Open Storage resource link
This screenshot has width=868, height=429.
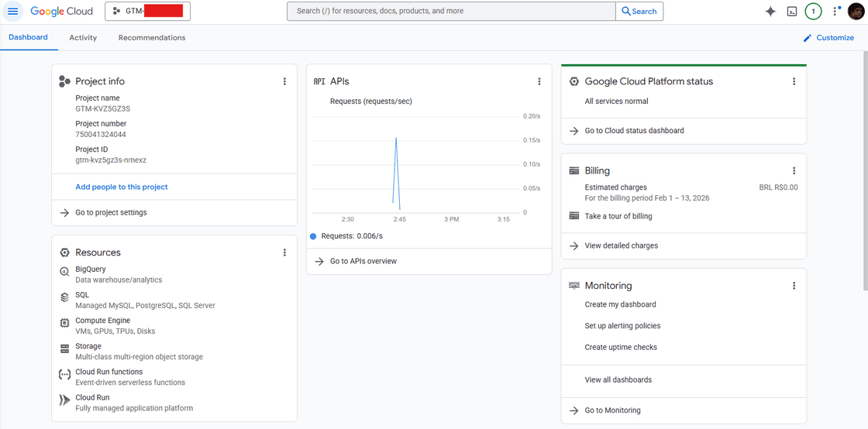(x=88, y=347)
